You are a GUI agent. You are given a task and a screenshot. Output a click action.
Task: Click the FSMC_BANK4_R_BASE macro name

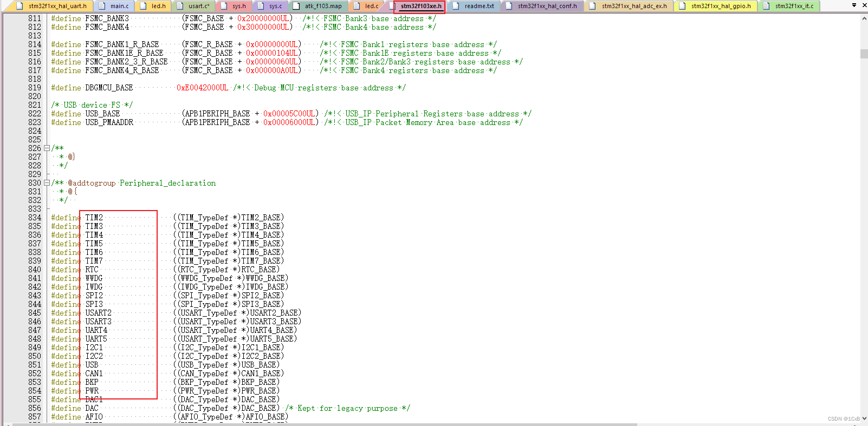(x=122, y=70)
